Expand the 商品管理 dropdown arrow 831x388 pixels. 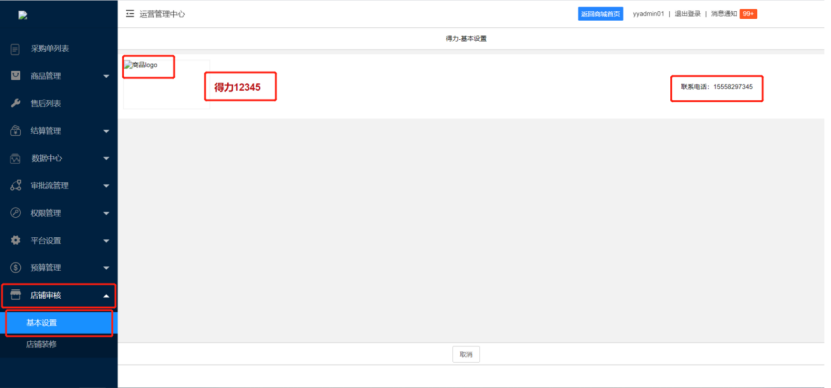tap(106, 76)
